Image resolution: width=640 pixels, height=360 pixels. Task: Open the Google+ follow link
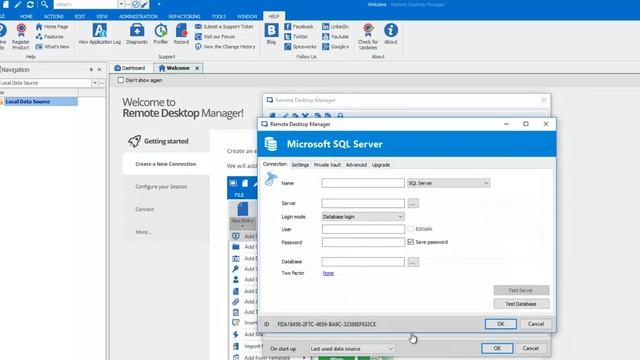[336, 47]
